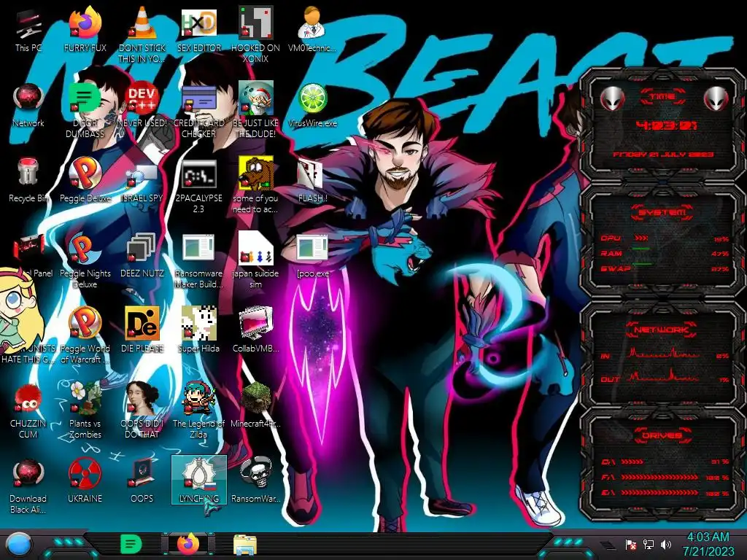The height and width of the screenshot is (560, 747).
Task: Launch the [poo.exe icon
Action: pos(312,255)
